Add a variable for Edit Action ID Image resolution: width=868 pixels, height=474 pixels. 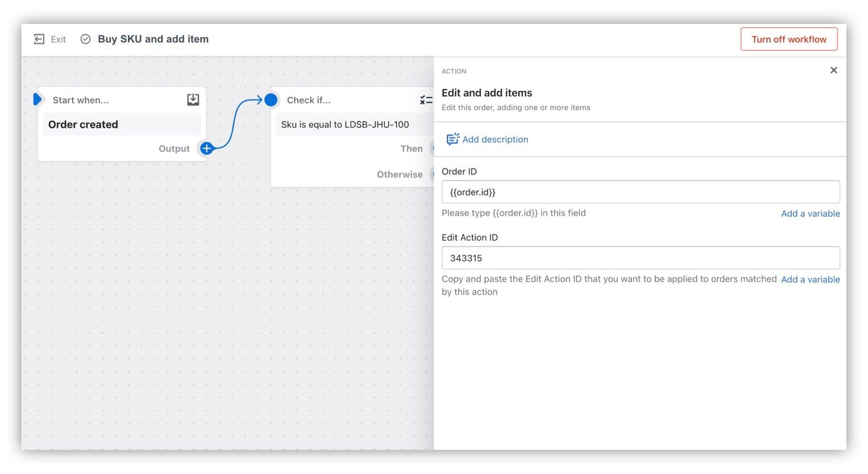click(x=810, y=279)
